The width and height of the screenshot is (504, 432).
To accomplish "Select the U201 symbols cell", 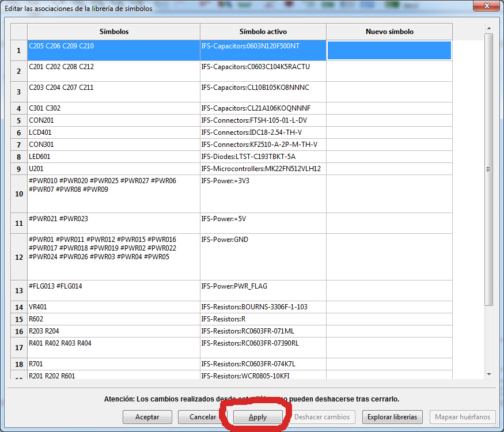I will click(113, 169).
